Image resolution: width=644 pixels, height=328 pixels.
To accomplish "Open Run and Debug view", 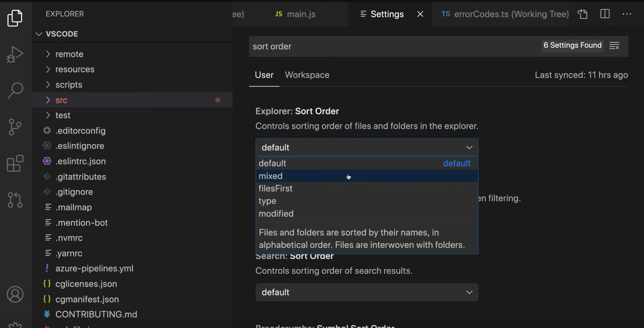I will click(15, 54).
